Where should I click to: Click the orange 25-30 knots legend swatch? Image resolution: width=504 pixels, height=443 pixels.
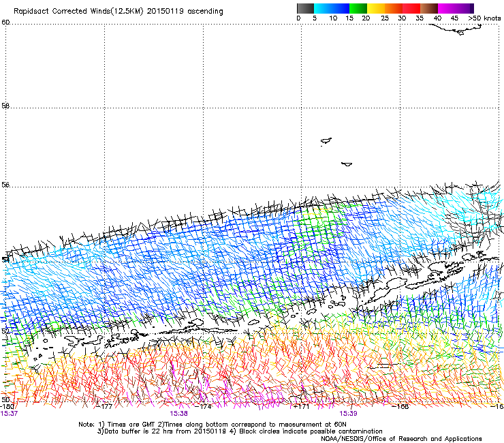click(x=394, y=8)
